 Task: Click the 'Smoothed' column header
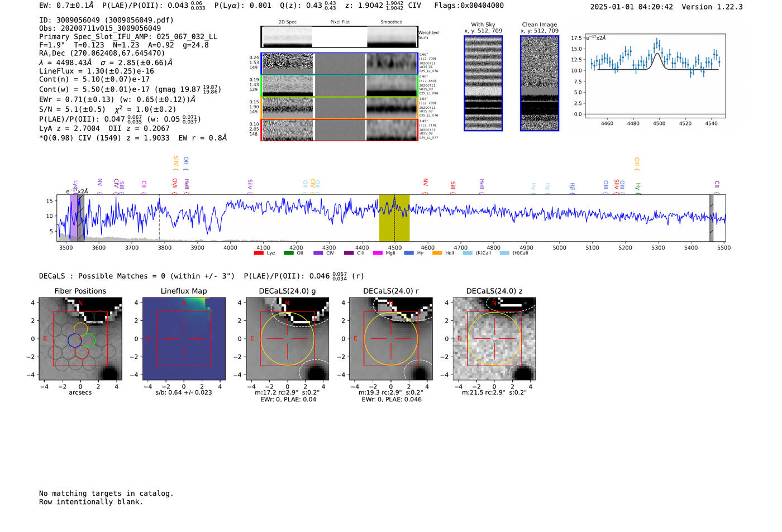tap(392, 22)
